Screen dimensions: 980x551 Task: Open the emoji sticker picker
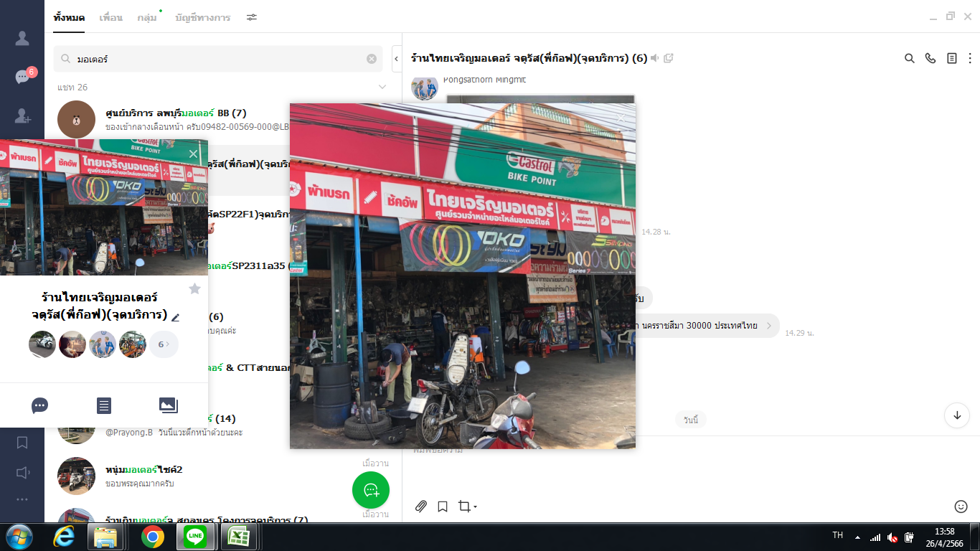[x=961, y=507]
